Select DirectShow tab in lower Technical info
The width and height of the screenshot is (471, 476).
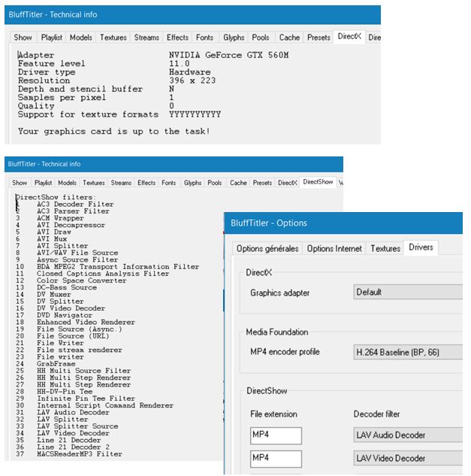pyautogui.click(x=318, y=183)
